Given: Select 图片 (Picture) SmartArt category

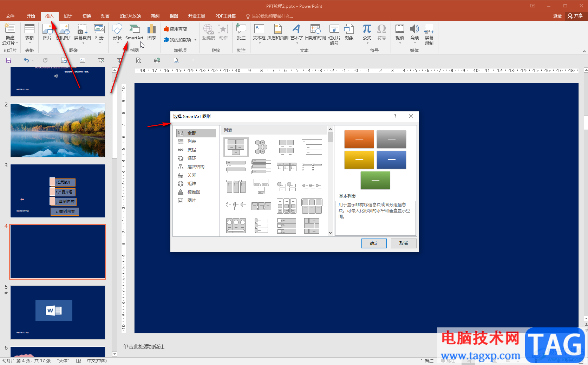Looking at the screenshot, I should point(196,201).
